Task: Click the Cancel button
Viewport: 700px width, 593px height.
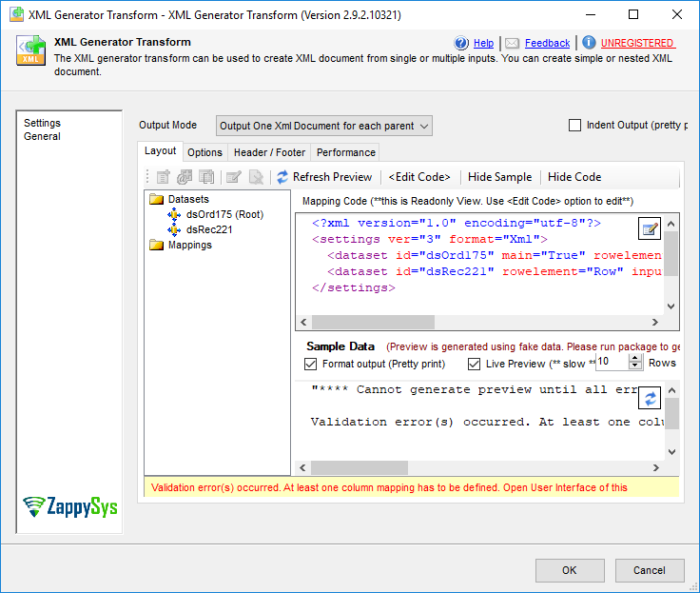Action: 650,570
